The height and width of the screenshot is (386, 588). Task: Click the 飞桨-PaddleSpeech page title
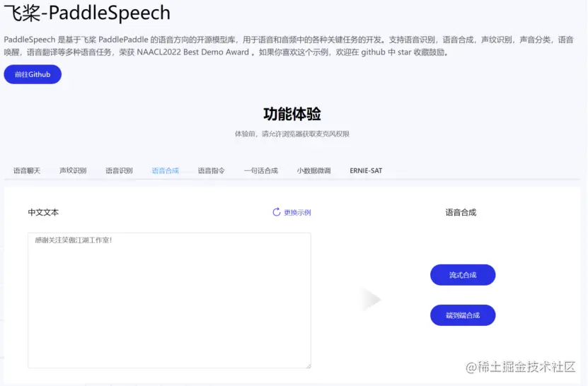tap(87, 13)
